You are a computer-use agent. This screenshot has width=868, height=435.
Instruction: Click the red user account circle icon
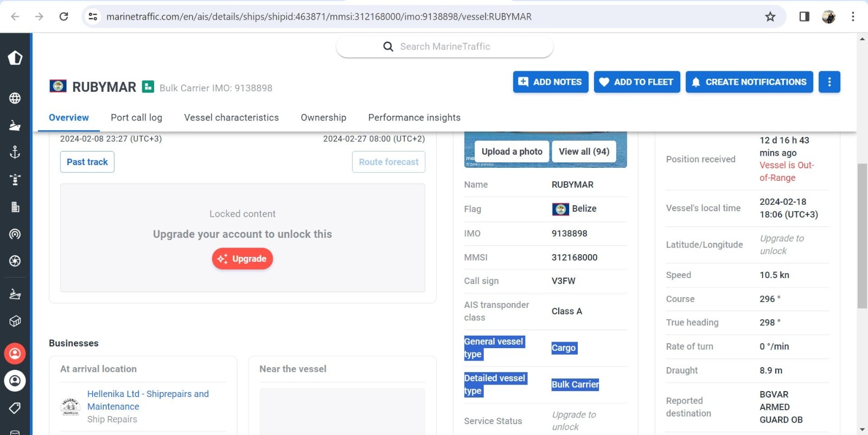point(15,354)
